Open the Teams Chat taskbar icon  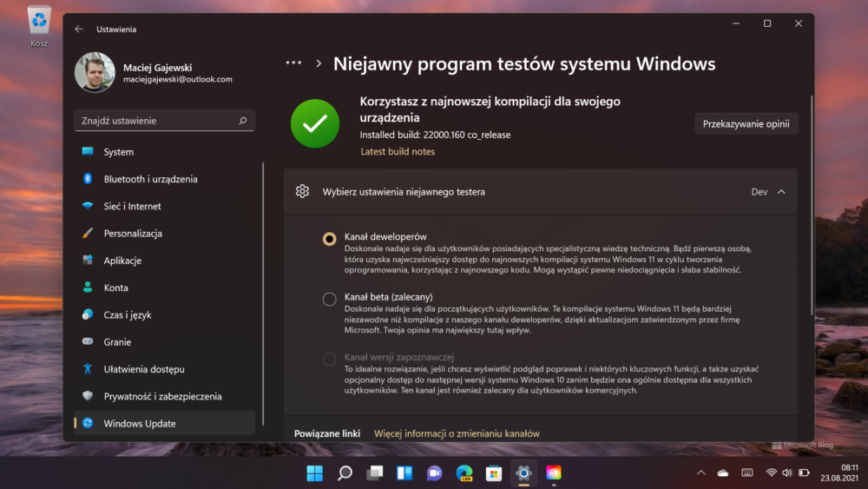point(435,473)
